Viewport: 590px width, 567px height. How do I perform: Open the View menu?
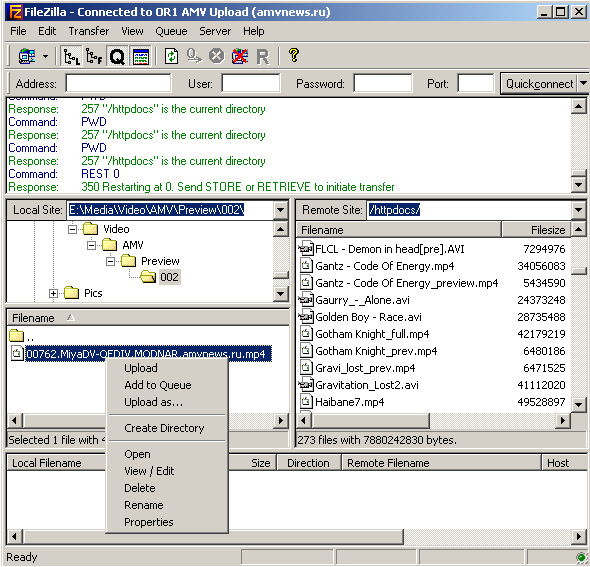(132, 31)
